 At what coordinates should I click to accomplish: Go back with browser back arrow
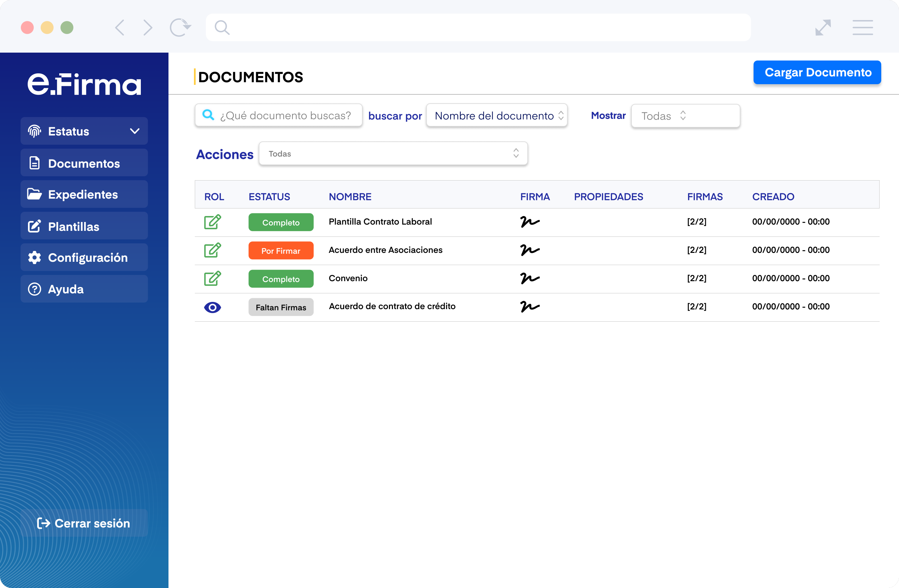[120, 28]
